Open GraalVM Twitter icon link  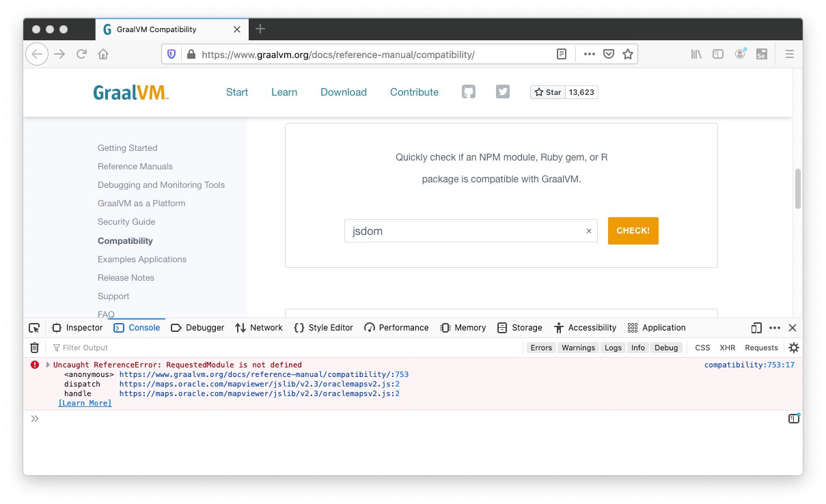click(503, 92)
